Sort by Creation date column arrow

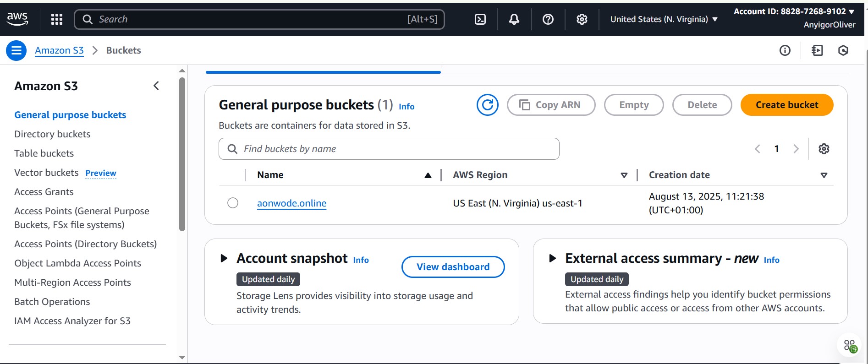click(824, 175)
